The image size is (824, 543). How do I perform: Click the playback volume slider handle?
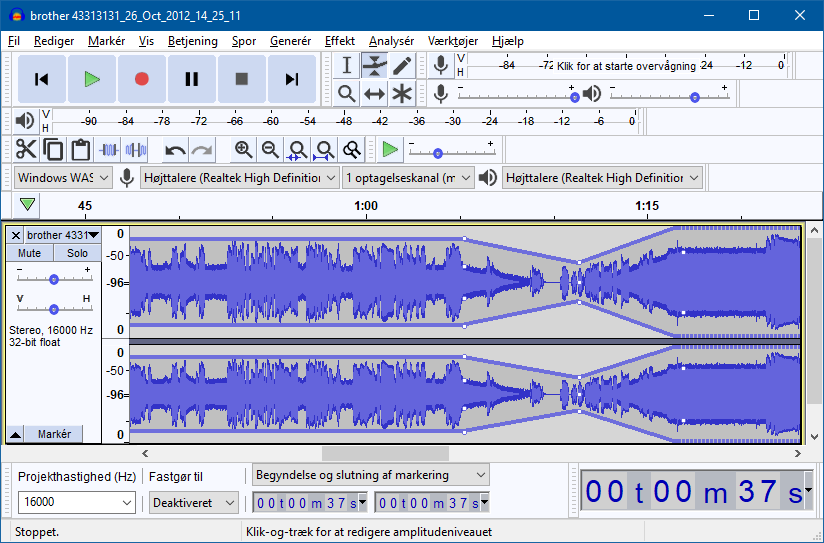coord(695,97)
